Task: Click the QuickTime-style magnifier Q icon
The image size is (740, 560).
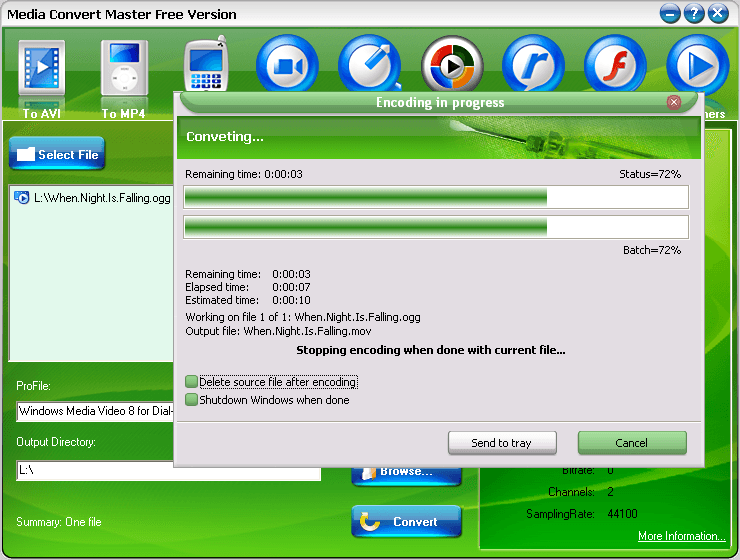Action: (370, 64)
